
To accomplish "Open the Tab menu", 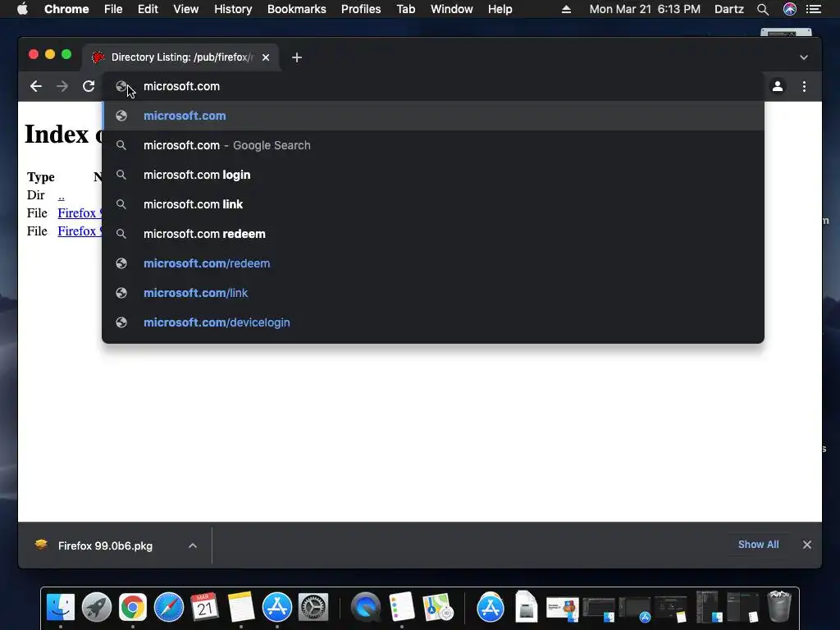I will pos(406,9).
